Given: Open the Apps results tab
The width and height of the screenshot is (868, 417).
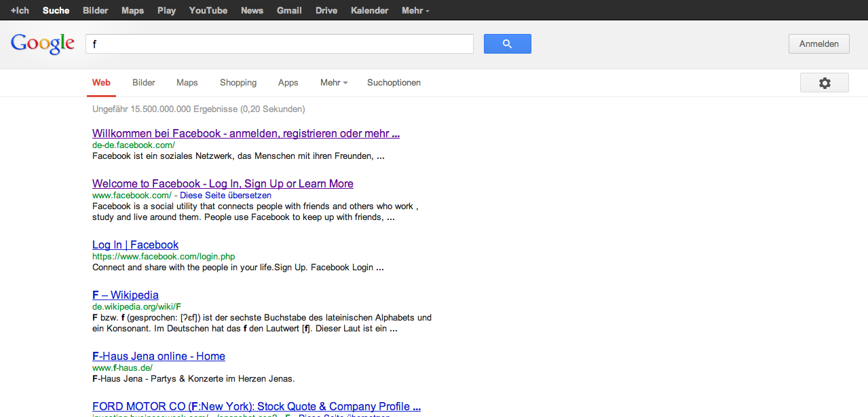Looking at the screenshot, I should tap(288, 83).
